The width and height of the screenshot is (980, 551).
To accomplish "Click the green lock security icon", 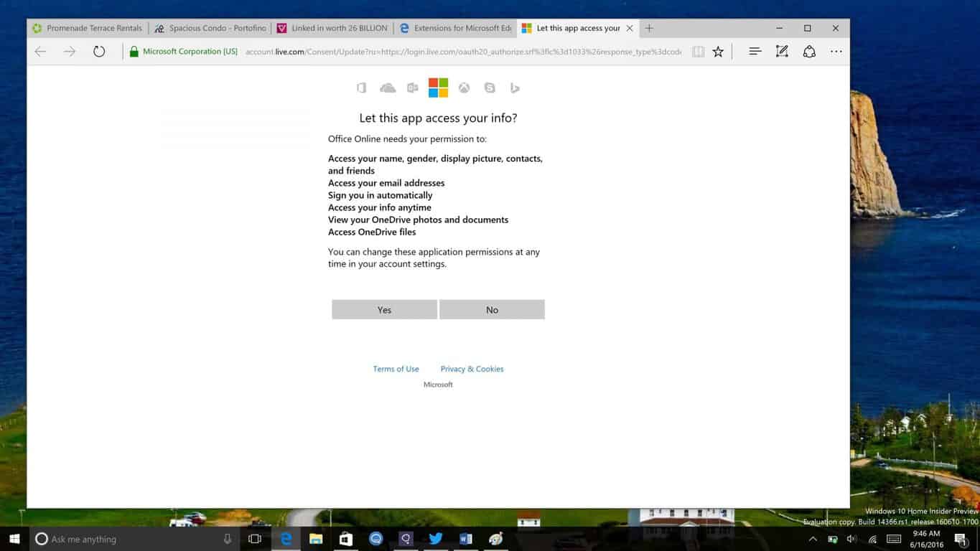I will tap(134, 52).
